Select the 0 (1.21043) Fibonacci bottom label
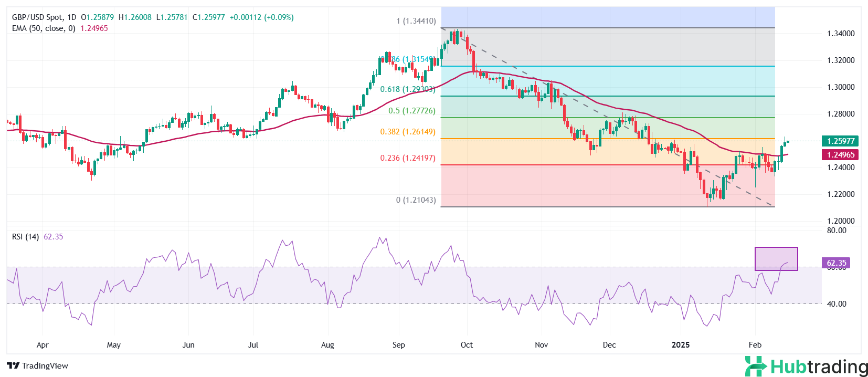Screen dimensions: 868x377 tap(416, 200)
